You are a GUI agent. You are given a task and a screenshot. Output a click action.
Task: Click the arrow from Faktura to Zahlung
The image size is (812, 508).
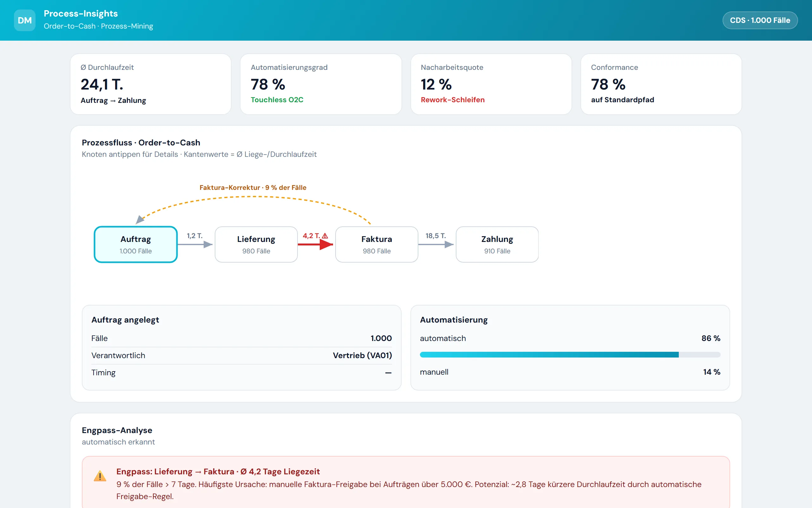pyautogui.click(x=436, y=244)
